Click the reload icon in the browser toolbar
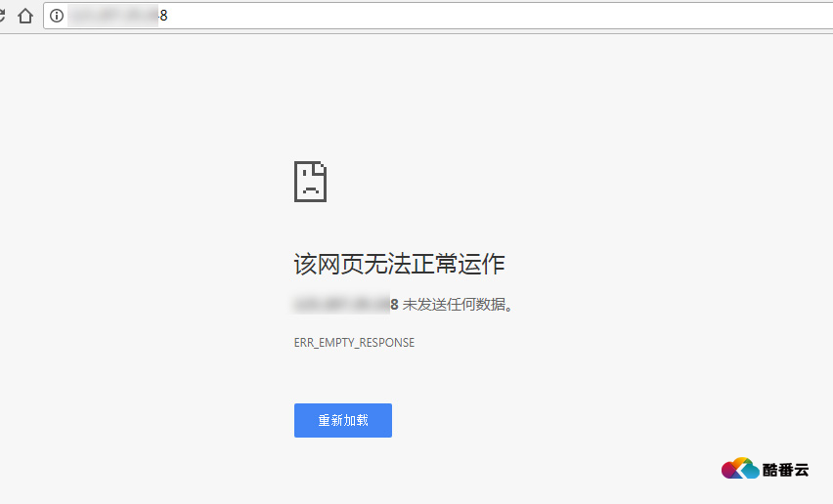The width and height of the screenshot is (833, 504). [x=3, y=16]
